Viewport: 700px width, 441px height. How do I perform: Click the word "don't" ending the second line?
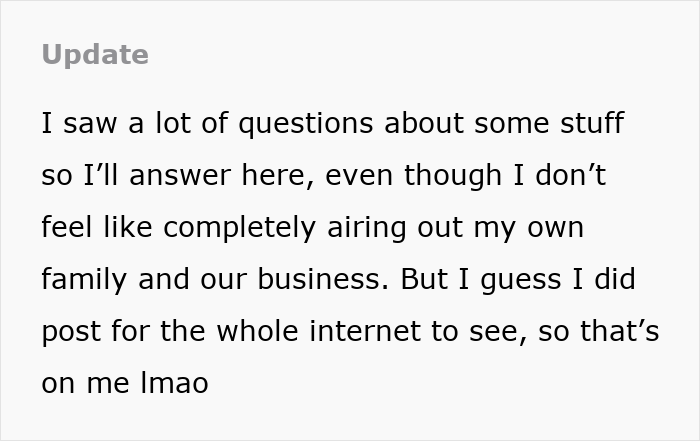[x=569, y=175]
